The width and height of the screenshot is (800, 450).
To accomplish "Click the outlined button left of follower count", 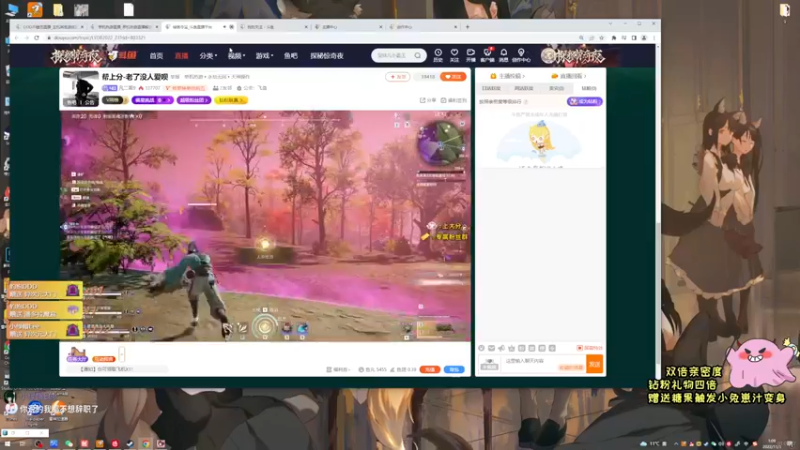I will point(397,77).
